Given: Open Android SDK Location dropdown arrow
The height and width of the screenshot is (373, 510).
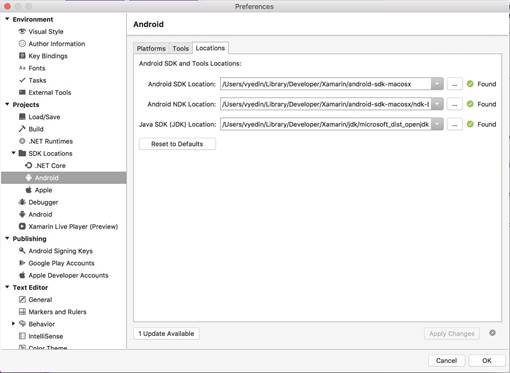Looking at the screenshot, I should [437, 84].
